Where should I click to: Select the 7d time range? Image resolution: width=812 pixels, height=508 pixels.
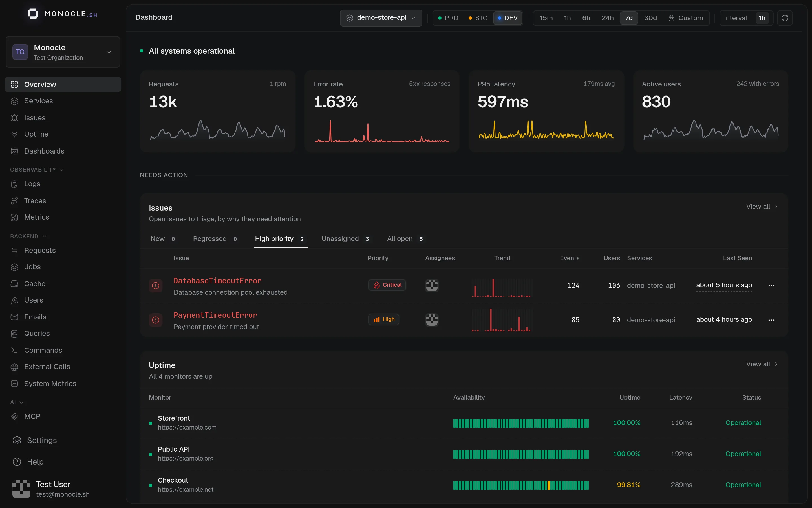629,18
